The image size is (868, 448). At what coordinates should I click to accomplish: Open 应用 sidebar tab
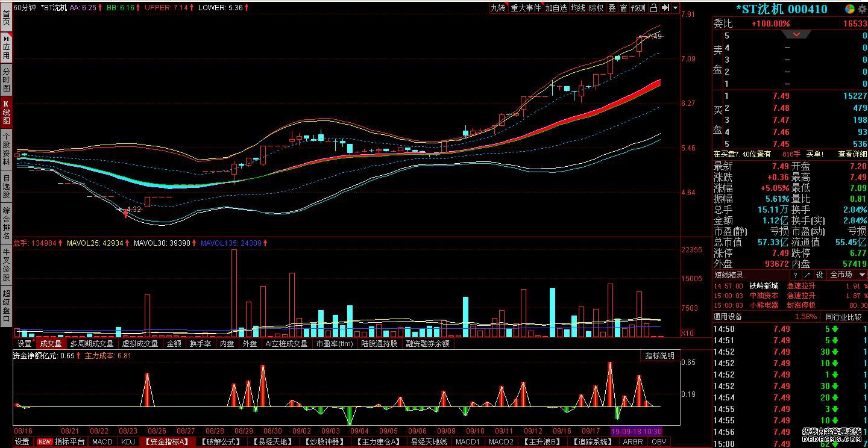pos(6,47)
